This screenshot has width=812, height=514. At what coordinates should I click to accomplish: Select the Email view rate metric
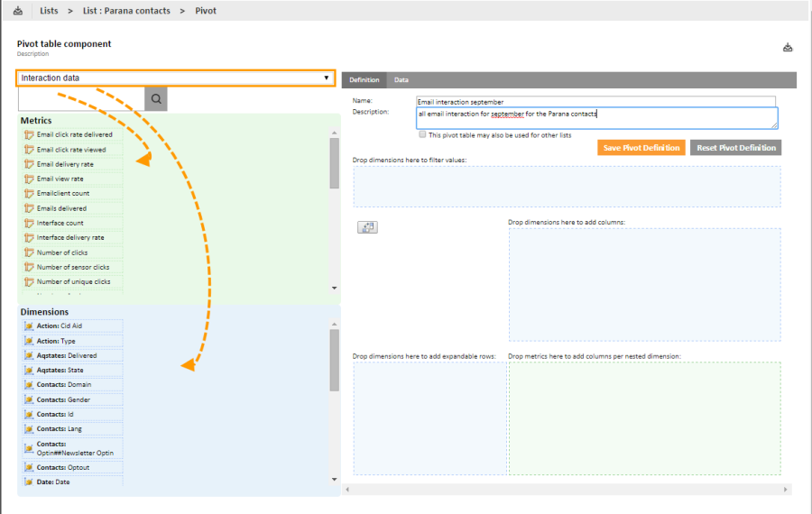pos(60,179)
